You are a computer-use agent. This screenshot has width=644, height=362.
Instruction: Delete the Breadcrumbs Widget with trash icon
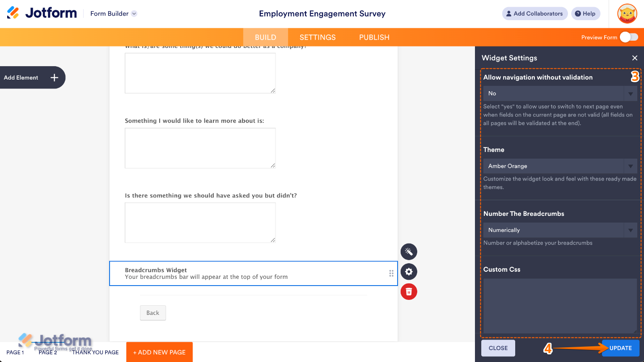409,292
